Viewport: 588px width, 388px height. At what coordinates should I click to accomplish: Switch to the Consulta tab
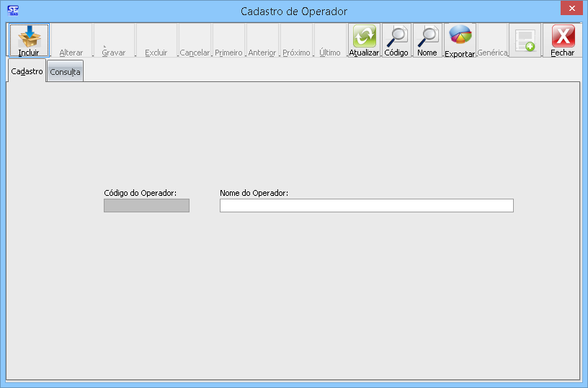[x=65, y=72]
